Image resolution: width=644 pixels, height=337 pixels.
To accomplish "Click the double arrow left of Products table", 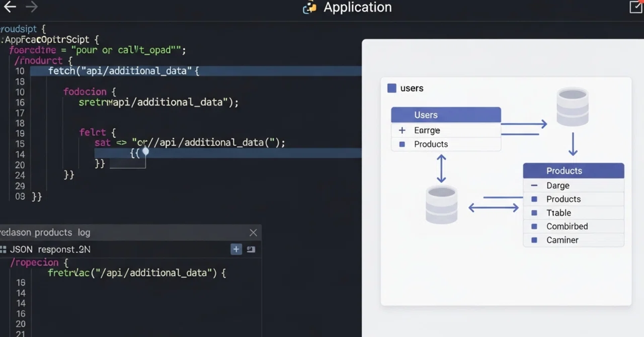I will pyautogui.click(x=494, y=207).
